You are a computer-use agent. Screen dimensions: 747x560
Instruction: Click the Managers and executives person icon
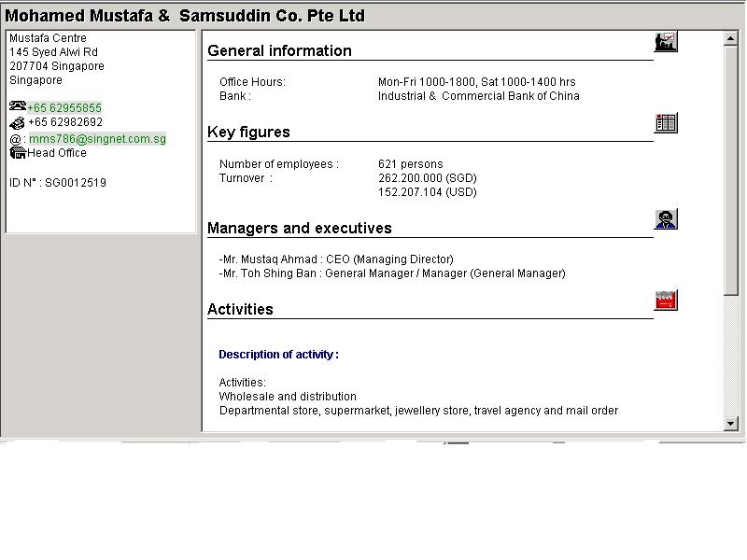(x=665, y=219)
